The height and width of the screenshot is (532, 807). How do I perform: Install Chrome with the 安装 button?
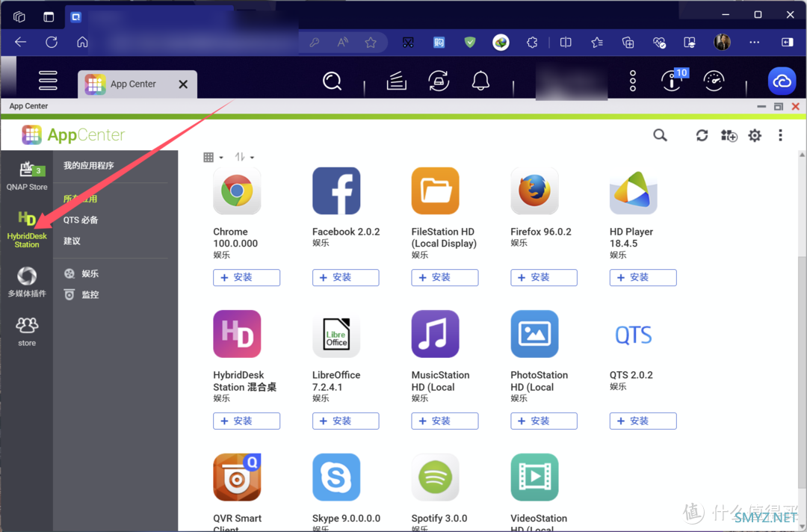247,277
